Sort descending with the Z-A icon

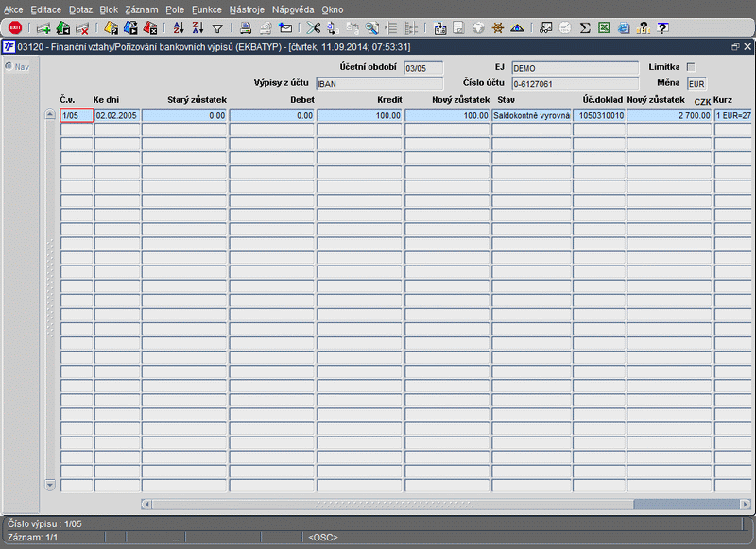[198, 28]
